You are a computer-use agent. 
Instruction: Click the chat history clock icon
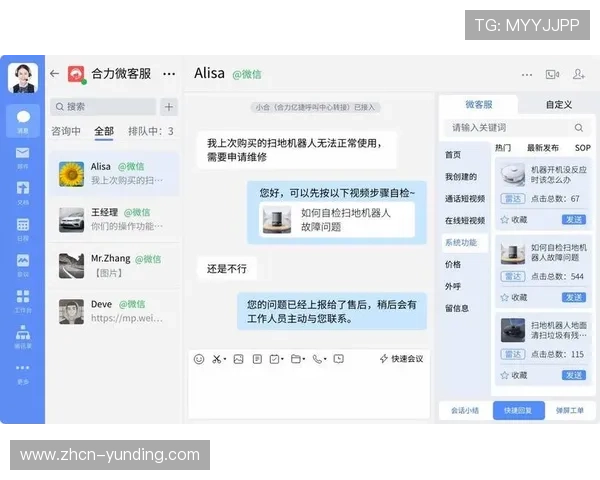point(339,359)
